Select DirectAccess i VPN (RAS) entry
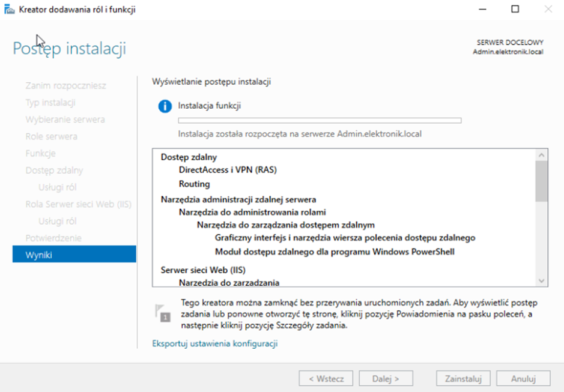This screenshot has height=392, width=564. pyautogui.click(x=228, y=170)
